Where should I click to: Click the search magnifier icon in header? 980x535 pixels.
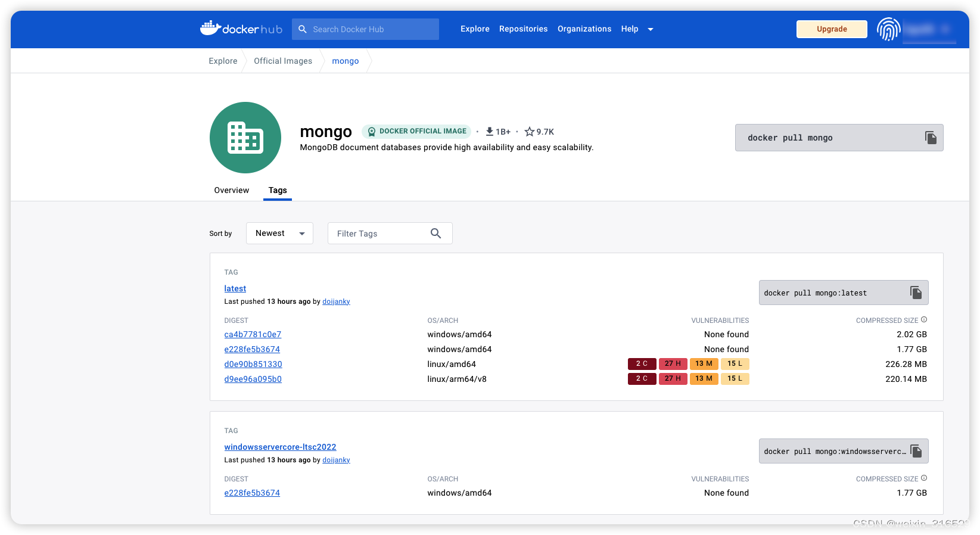point(303,29)
